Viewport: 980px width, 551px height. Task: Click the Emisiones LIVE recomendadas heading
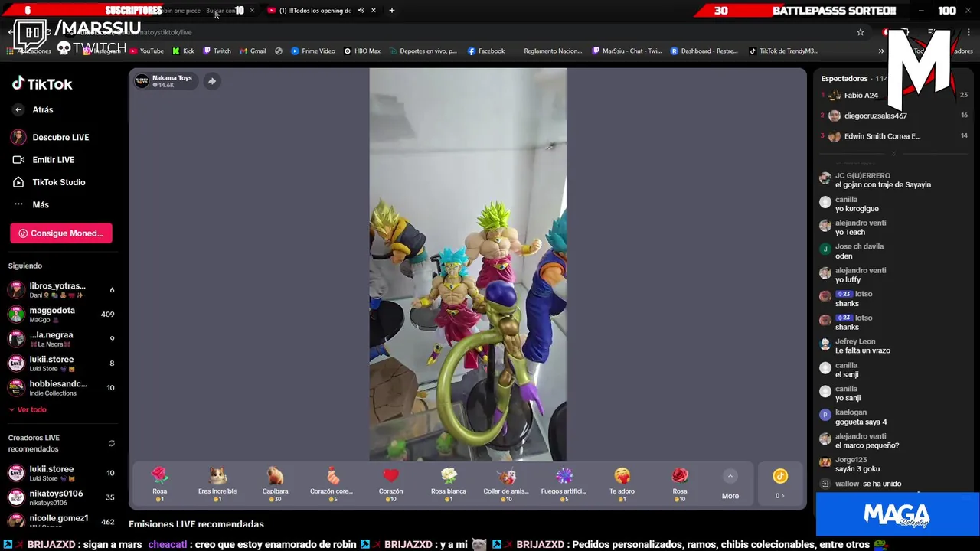[x=196, y=524]
